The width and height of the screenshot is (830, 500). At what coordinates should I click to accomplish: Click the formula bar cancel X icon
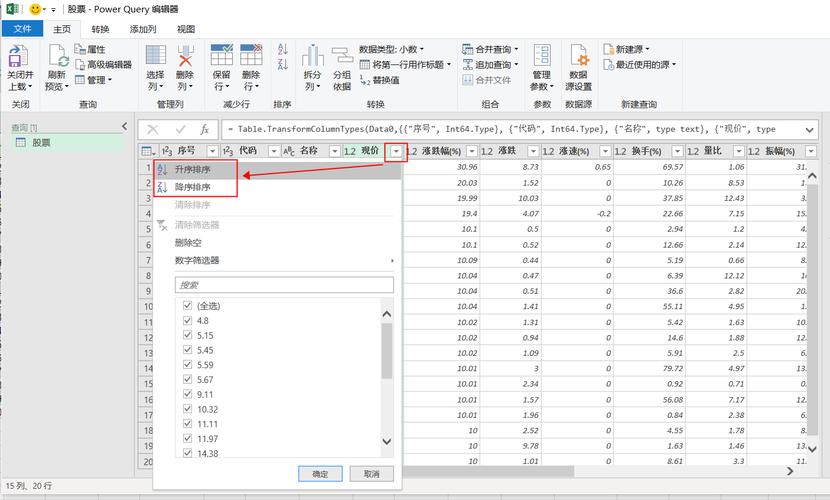tap(153, 129)
